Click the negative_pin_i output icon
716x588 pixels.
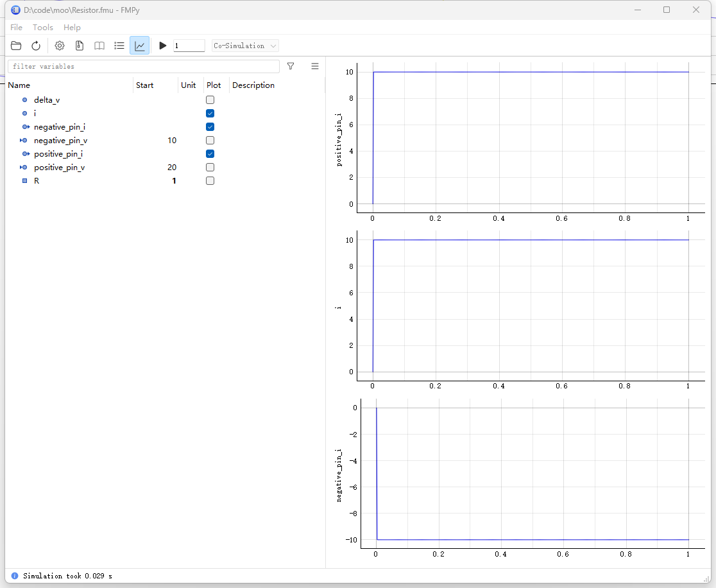26,126
